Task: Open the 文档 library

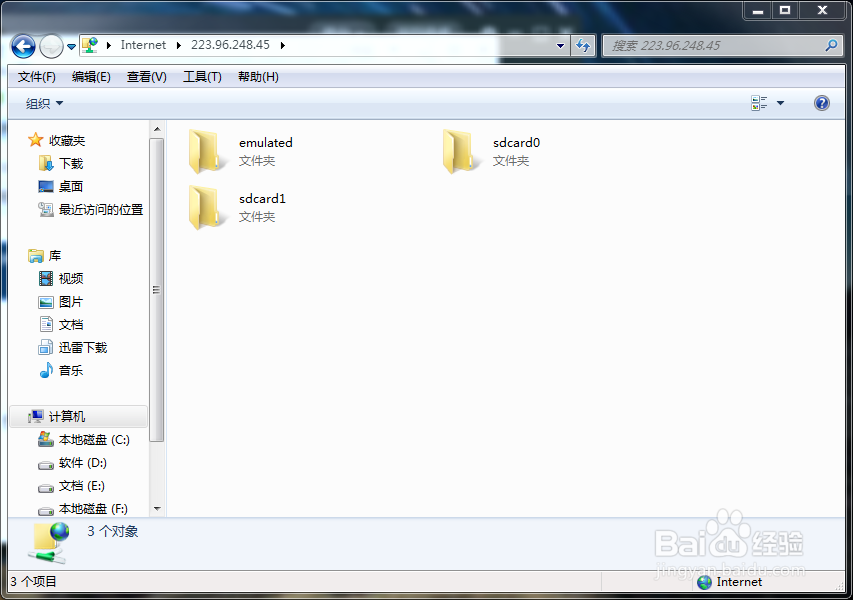Action: coord(71,325)
